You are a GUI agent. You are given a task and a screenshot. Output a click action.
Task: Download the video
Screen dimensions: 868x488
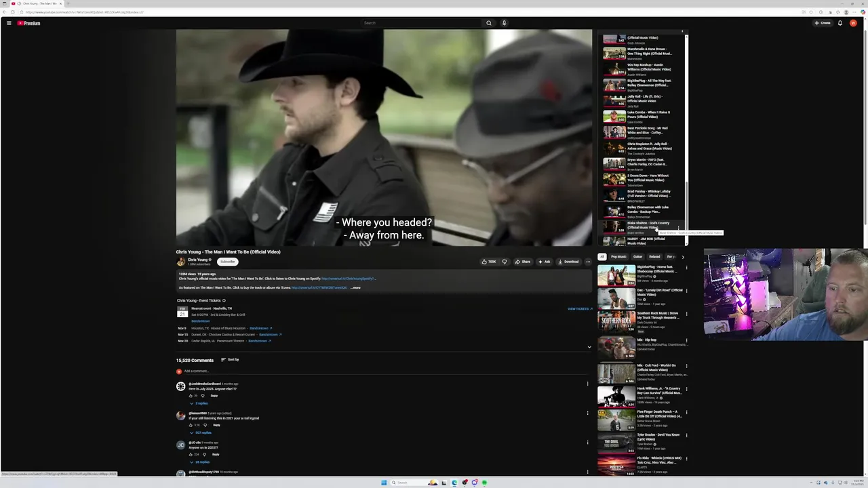[568, 262]
